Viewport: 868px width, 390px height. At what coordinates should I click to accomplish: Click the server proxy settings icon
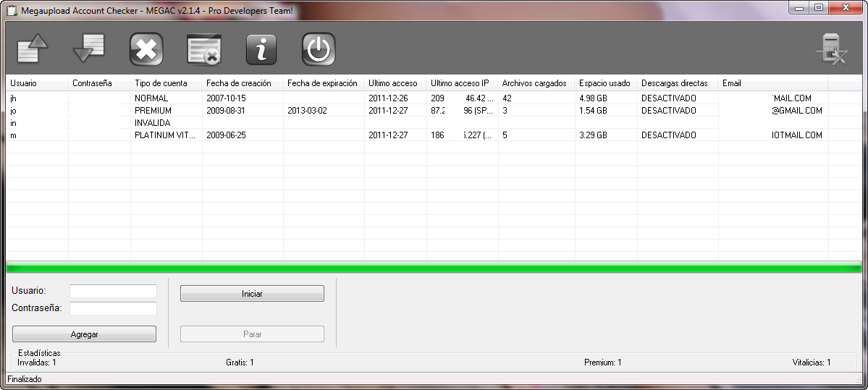click(x=832, y=49)
